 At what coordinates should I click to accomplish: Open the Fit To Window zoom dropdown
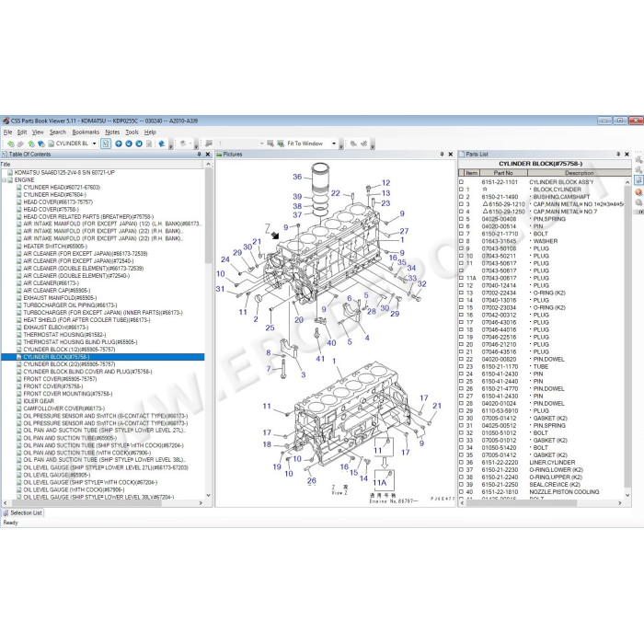pyautogui.click(x=333, y=144)
